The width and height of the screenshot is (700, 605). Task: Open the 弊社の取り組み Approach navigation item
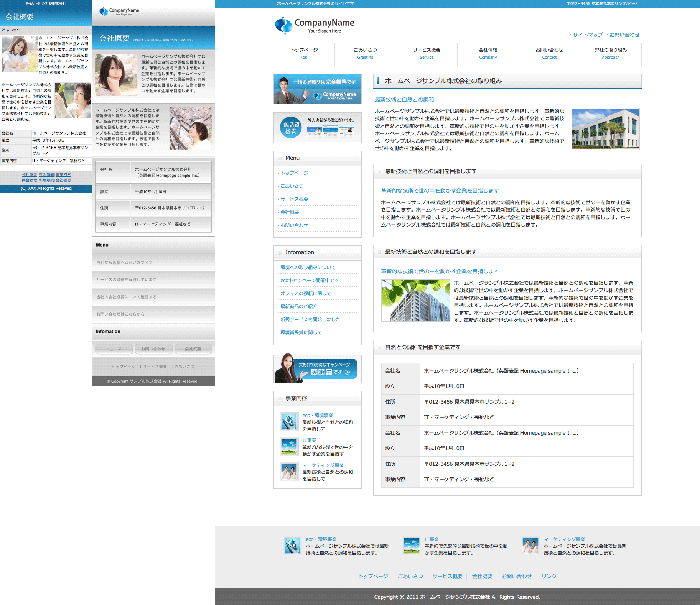(610, 53)
